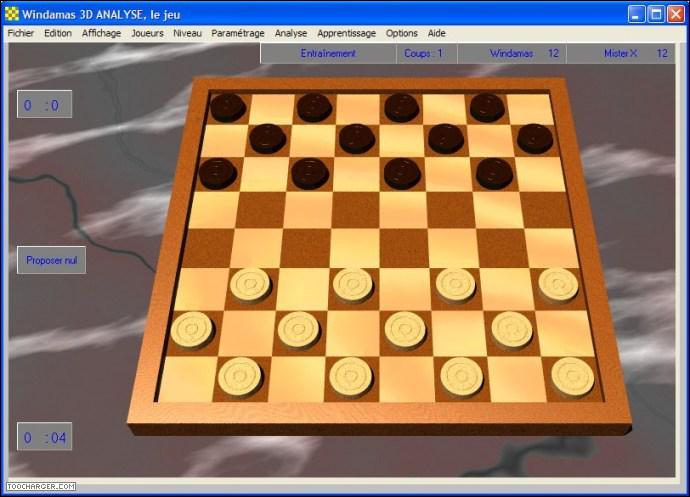
Task: Select third-from-left black piece in middle black row
Action: pyautogui.click(x=446, y=139)
